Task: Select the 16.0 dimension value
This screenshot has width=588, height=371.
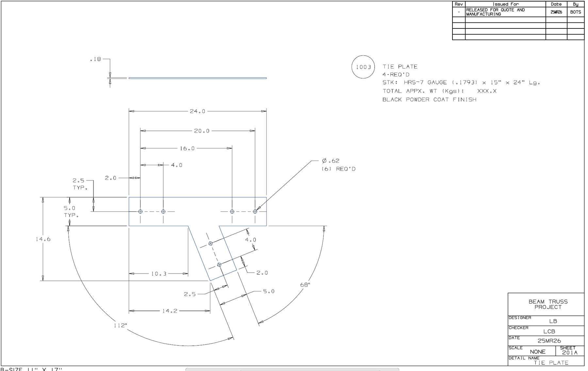Action: [187, 148]
